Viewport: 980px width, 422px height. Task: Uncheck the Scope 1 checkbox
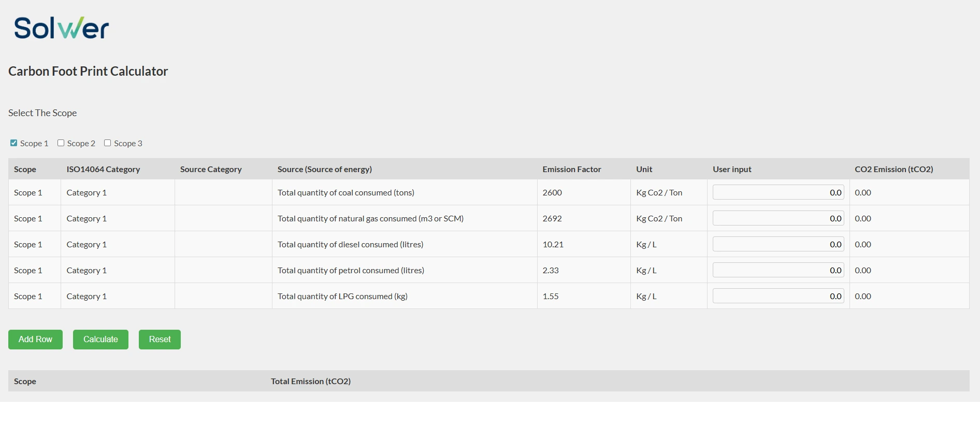tap(14, 143)
